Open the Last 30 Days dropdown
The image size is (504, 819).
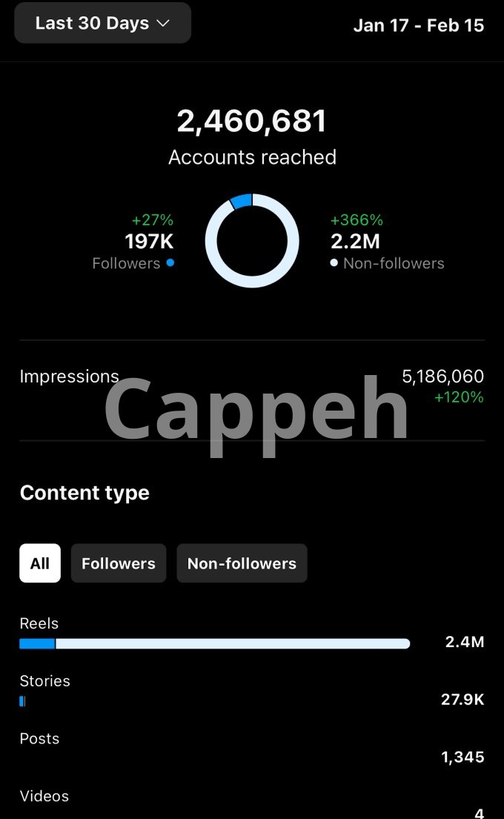tap(102, 23)
